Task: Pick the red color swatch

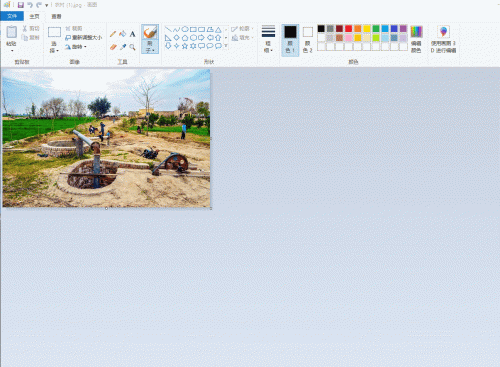Action: tap(348, 29)
